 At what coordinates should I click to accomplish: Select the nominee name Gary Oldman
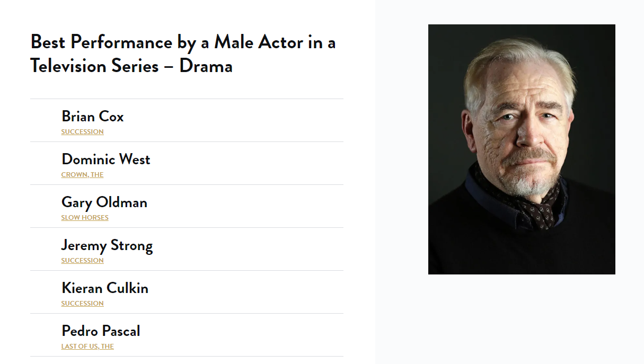coord(104,202)
